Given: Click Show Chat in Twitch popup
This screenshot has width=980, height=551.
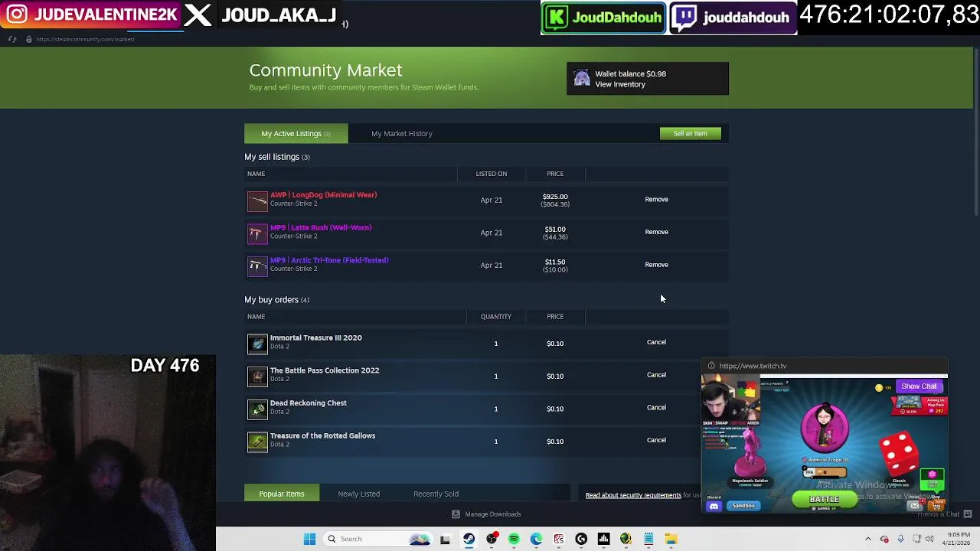Looking at the screenshot, I should click(x=918, y=386).
